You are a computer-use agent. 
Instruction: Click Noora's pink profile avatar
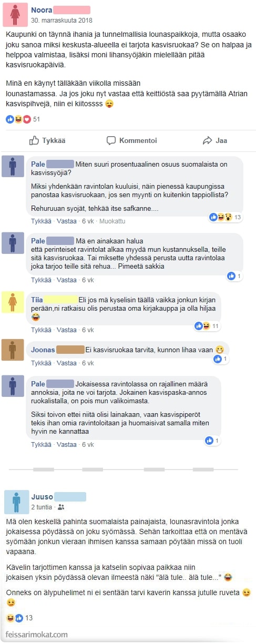pyautogui.click(x=15, y=14)
